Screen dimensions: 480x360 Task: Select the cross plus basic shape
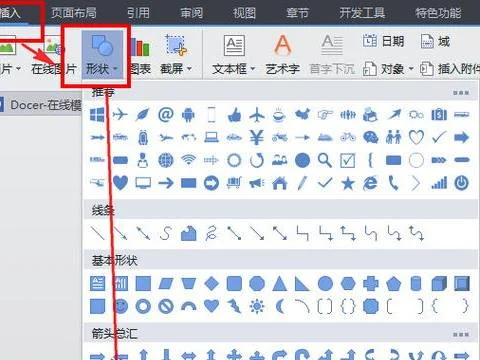[370, 284]
